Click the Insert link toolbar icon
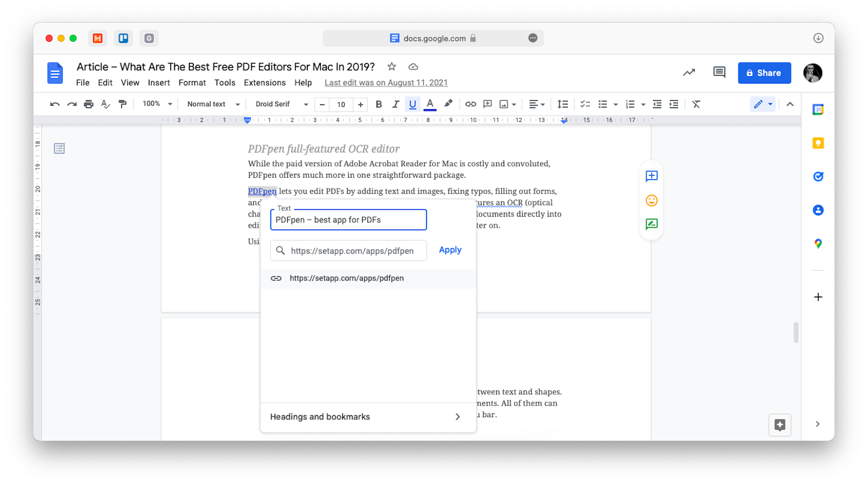The image size is (868, 485). point(471,105)
